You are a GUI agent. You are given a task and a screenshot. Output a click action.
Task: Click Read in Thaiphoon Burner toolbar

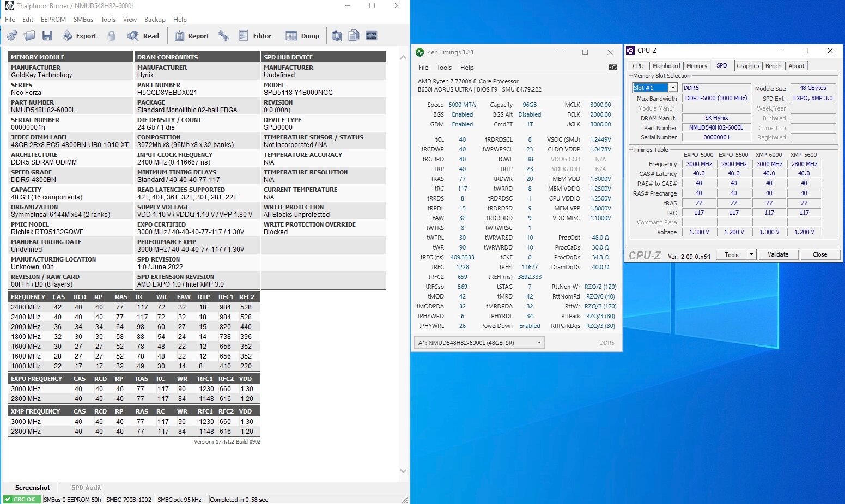[x=143, y=36]
